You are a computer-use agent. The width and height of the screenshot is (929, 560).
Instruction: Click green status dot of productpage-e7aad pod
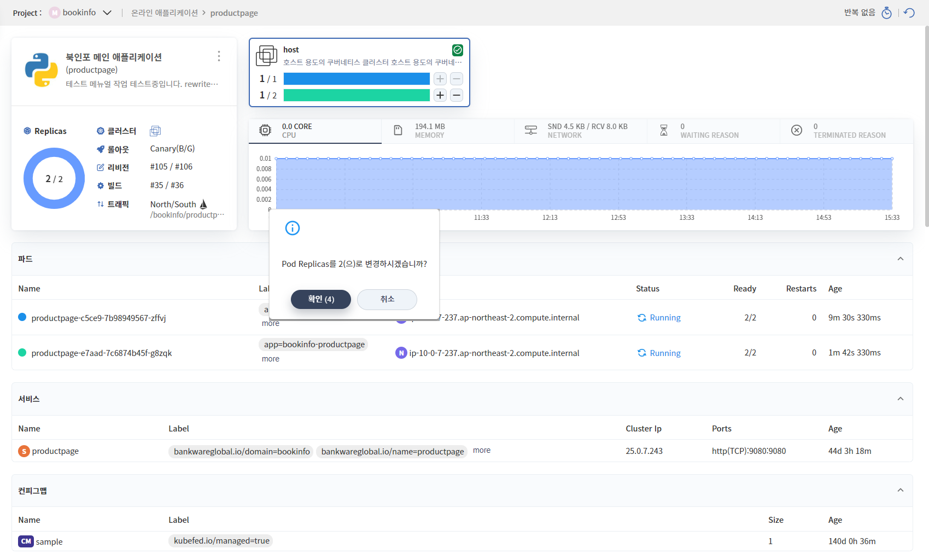coord(22,353)
